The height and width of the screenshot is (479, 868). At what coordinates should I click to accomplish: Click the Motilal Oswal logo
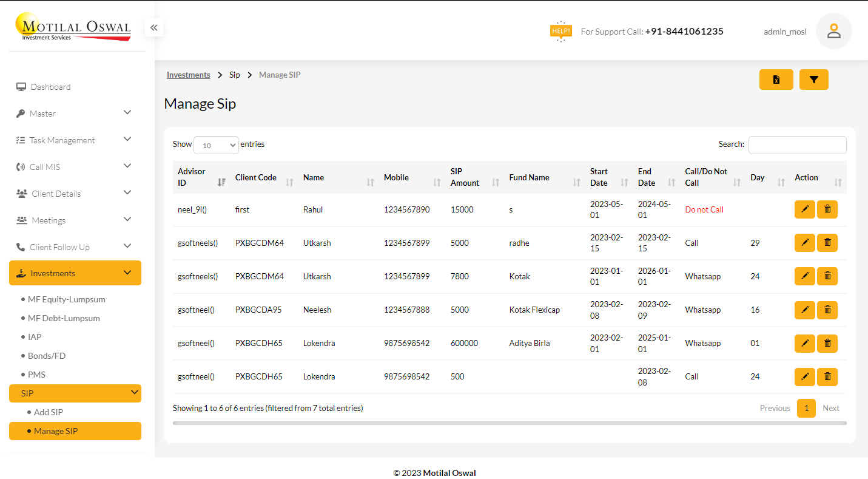point(73,27)
